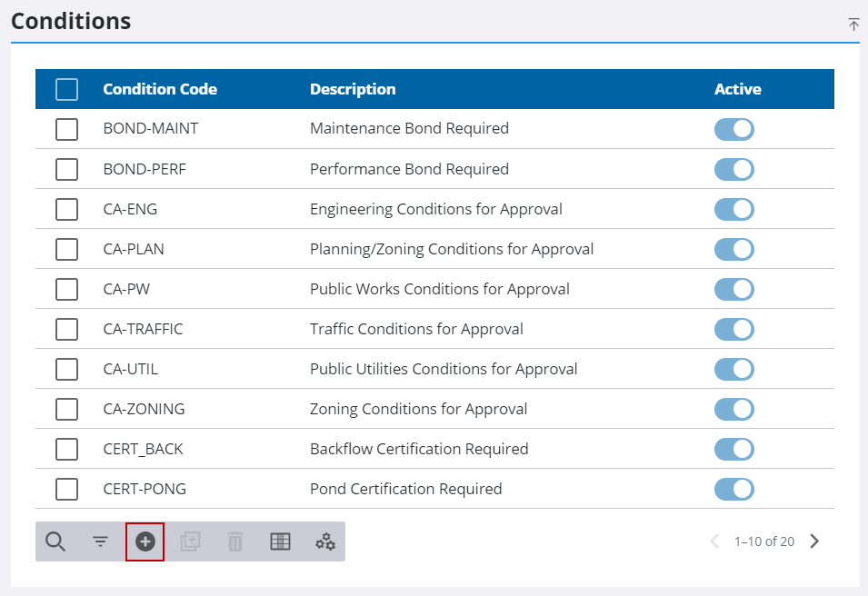868x596 pixels.
Task: Go to previous page of conditions
Action: 714,541
